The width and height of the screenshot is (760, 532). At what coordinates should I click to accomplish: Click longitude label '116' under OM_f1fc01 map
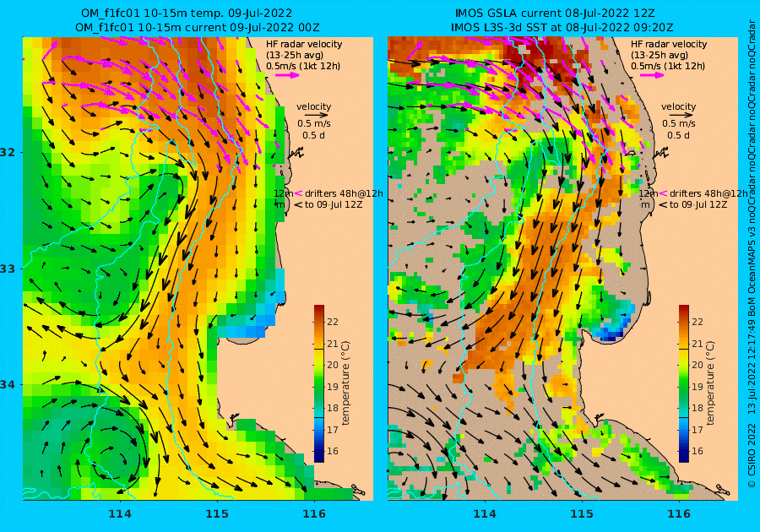[x=314, y=513]
